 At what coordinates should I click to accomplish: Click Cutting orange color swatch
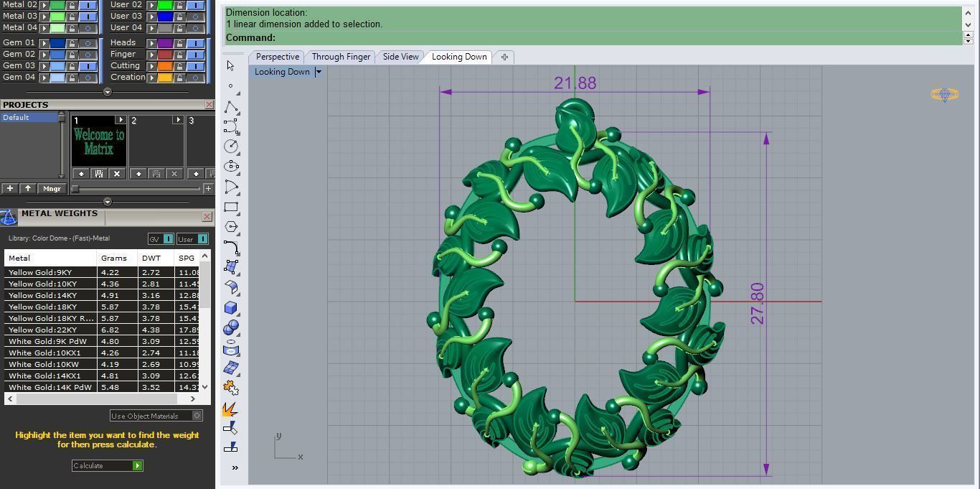[x=165, y=66]
